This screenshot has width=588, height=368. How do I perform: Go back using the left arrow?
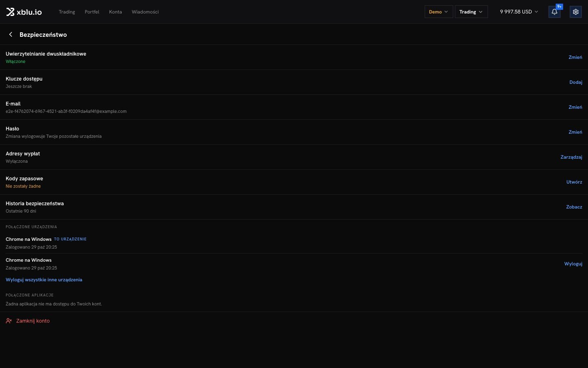[11, 35]
